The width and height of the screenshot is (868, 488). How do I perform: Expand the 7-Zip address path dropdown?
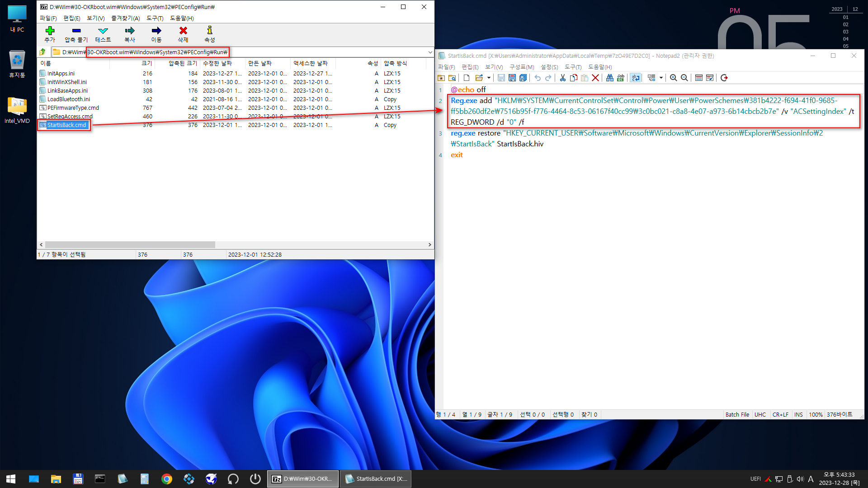pos(430,52)
